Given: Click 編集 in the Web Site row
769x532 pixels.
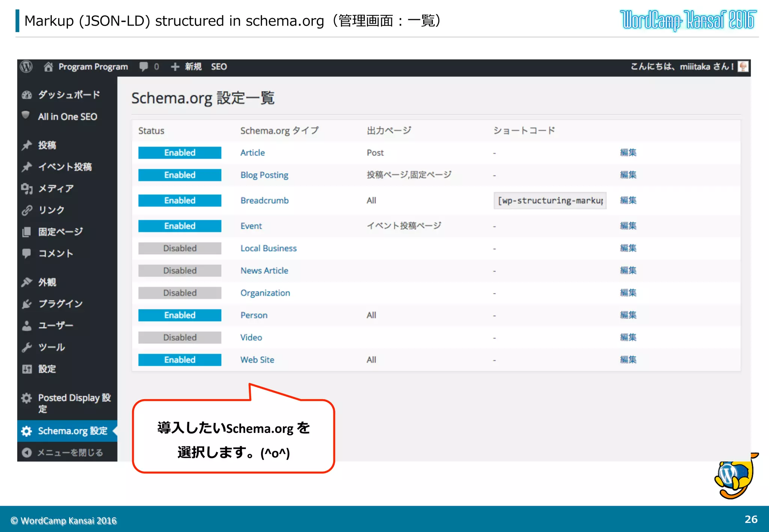Looking at the screenshot, I should point(628,360).
